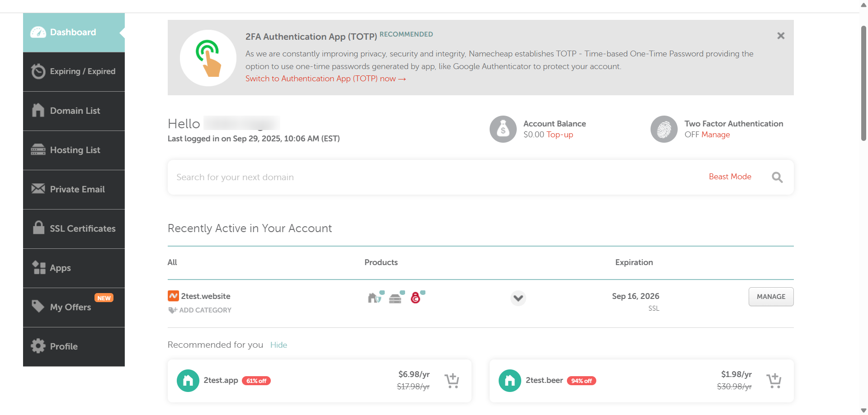
Task: Click the red SSL product icon
Action: (x=417, y=297)
